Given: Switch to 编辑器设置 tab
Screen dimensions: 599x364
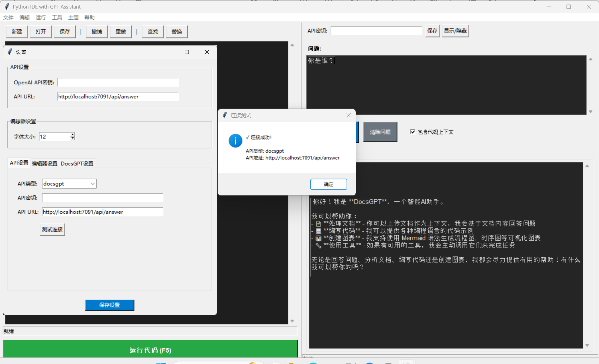Looking at the screenshot, I should point(44,163).
